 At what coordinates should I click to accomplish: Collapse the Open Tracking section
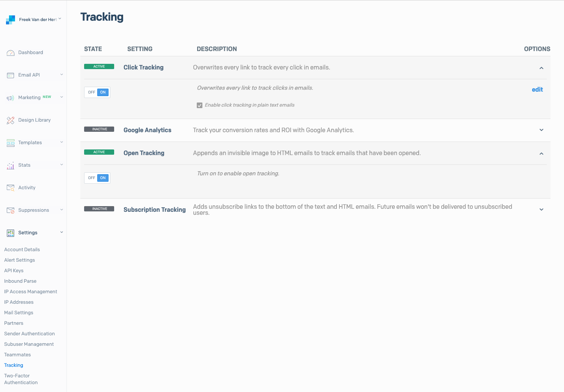541,154
